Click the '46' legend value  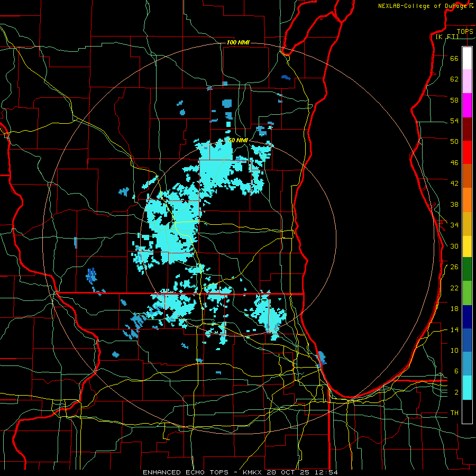(x=454, y=163)
